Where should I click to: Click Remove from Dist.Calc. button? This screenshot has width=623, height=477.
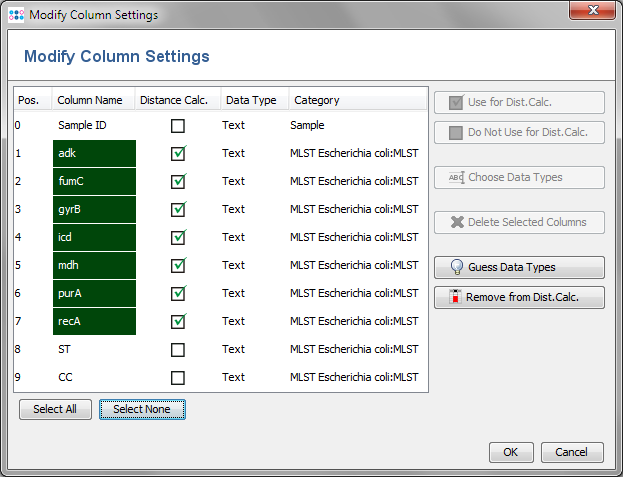coord(519,297)
